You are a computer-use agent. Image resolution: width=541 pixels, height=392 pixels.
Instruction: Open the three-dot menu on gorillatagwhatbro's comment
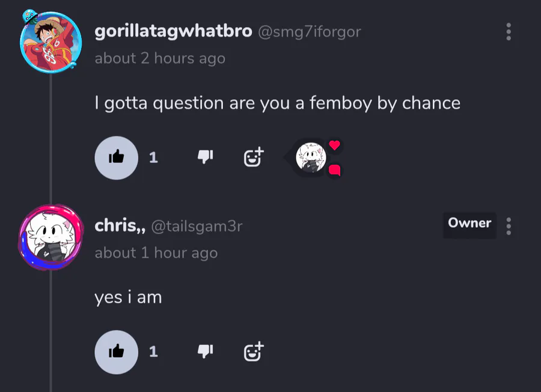click(508, 32)
